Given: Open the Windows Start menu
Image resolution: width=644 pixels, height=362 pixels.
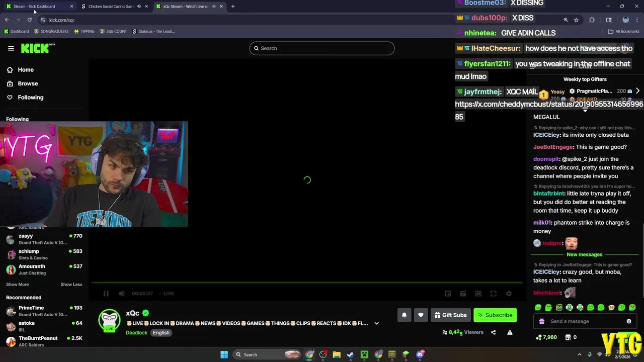Looking at the screenshot, I should [224, 354].
